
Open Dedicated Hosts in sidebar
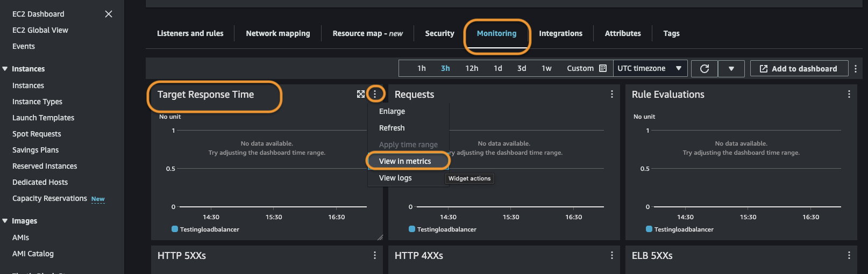pos(40,182)
